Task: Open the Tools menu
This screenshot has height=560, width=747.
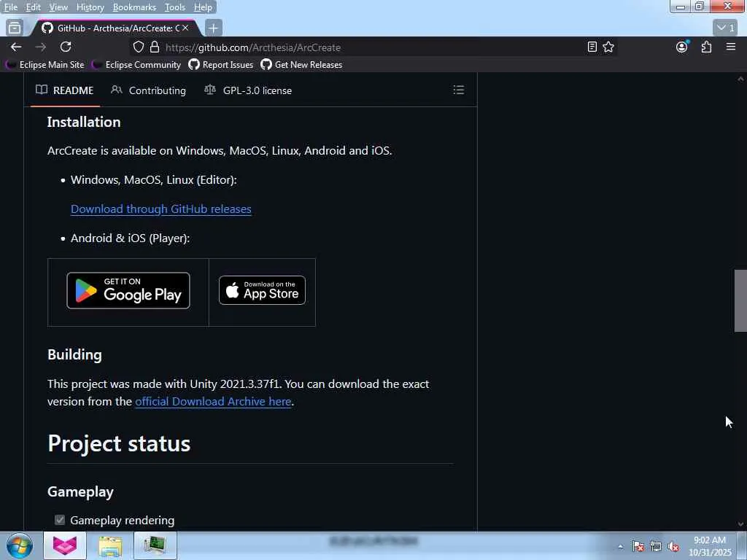Action: pyautogui.click(x=175, y=7)
